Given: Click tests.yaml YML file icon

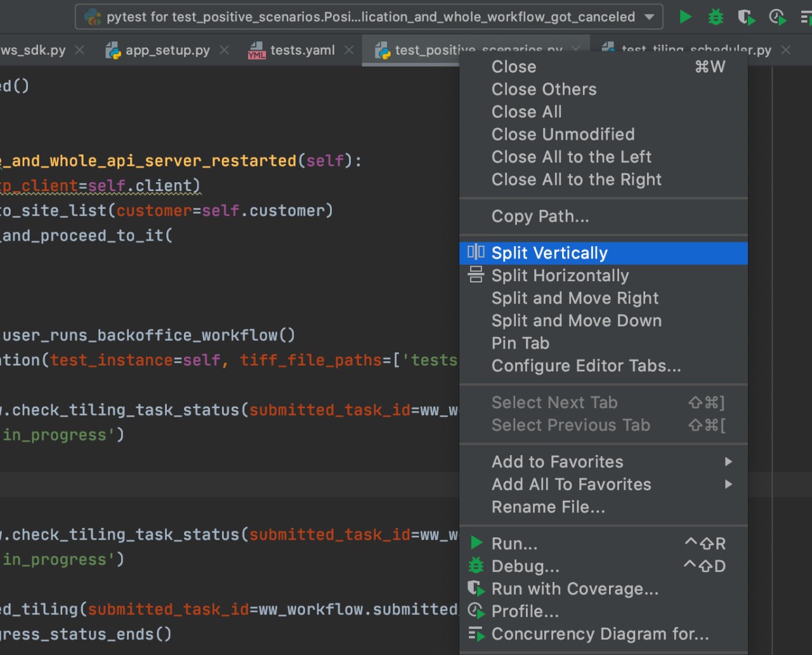Looking at the screenshot, I should 256,51.
